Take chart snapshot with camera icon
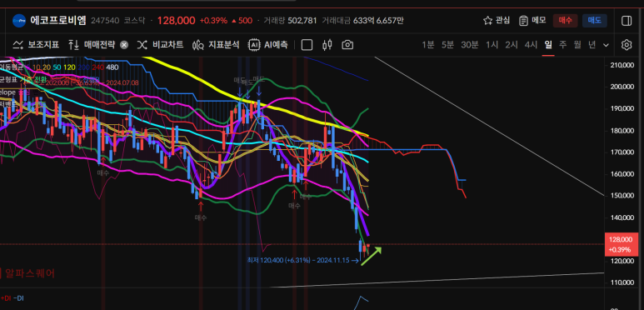This screenshot has height=310, width=644. pyautogui.click(x=347, y=45)
